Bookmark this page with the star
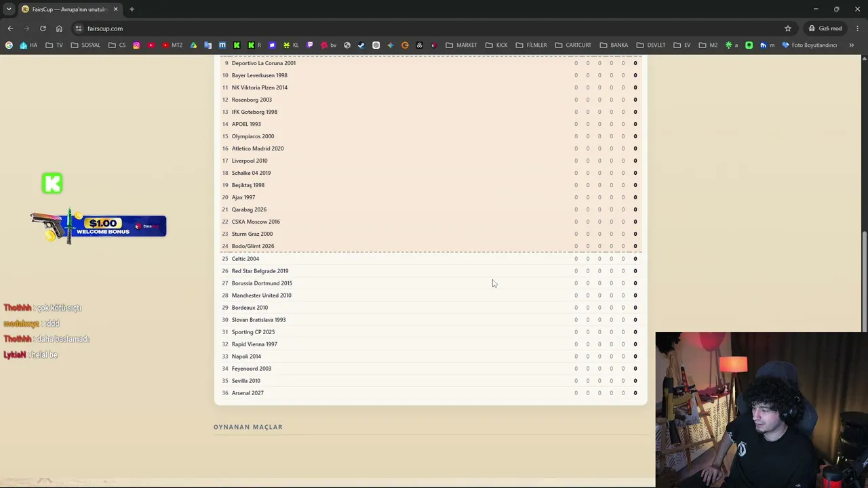The width and height of the screenshot is (868, 488). [788, 28]
